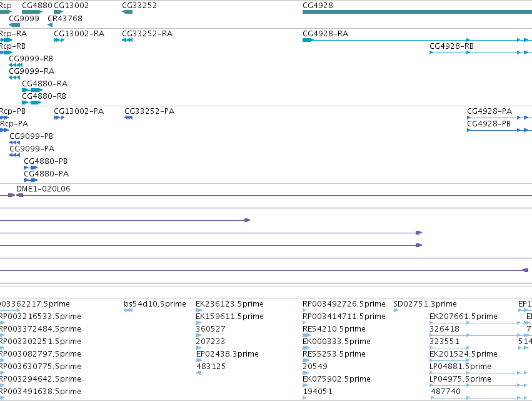532x401 pixels.
Task: Click the teal CG4928 gene bar glyph
Action: (x=418, y=12)
